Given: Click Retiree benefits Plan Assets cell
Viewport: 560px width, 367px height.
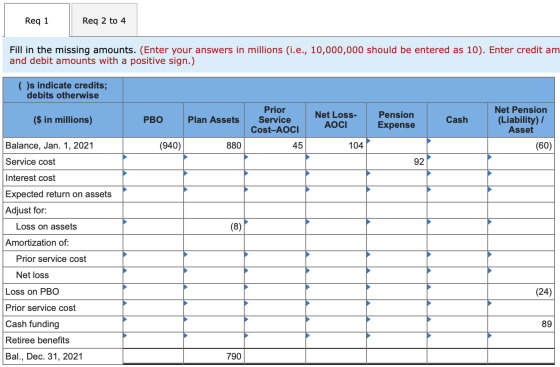Looking at the screenshot, I should pyautogui.click(x=214, y=340).
